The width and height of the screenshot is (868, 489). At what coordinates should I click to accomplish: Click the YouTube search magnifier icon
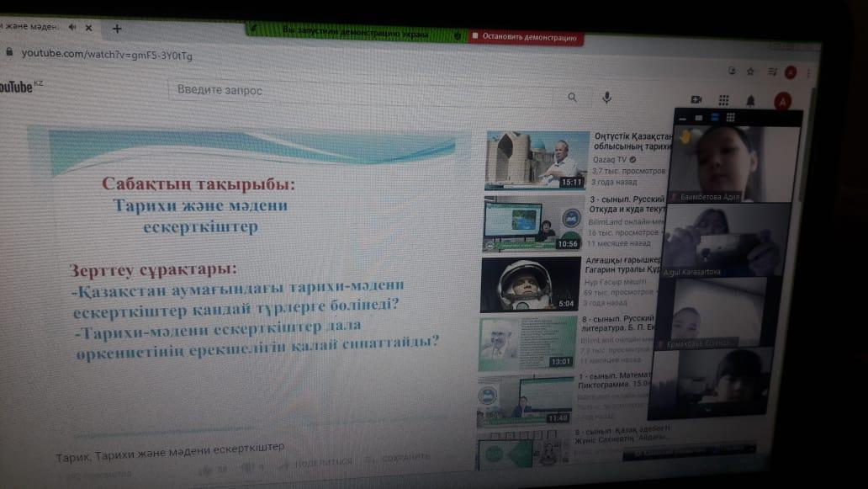573,98
